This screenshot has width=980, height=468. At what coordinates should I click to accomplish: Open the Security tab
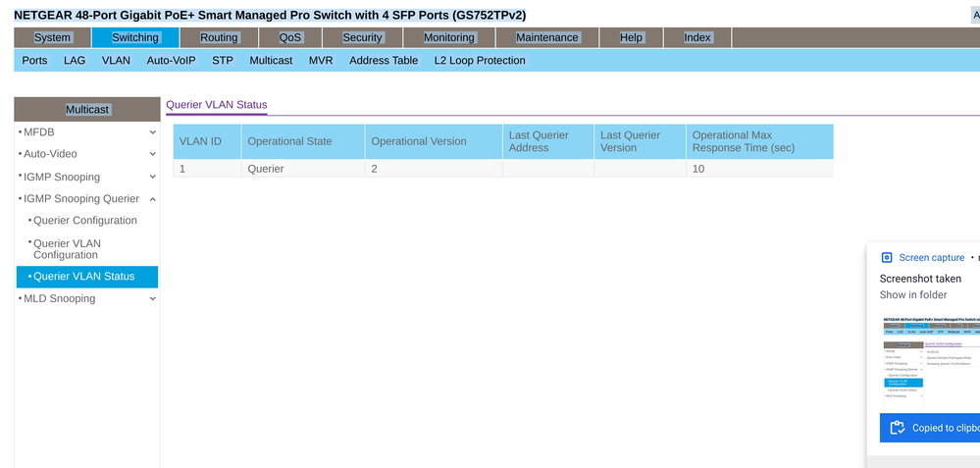[x=362, y=37]
